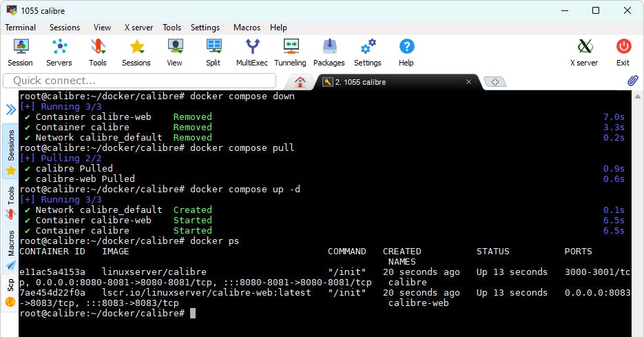Go to the Home tab icon
Screen dimensions: 644x337
point(300,82)
